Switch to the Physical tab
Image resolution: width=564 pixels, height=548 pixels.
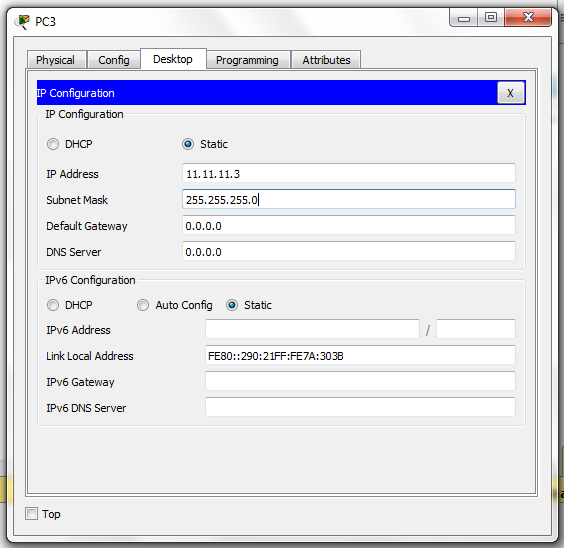[x=56, y=60]
